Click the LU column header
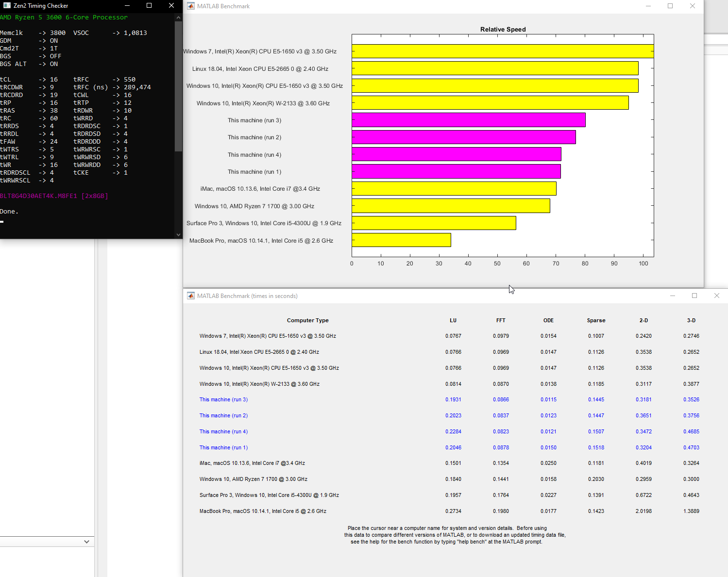 tap(453, 320)
